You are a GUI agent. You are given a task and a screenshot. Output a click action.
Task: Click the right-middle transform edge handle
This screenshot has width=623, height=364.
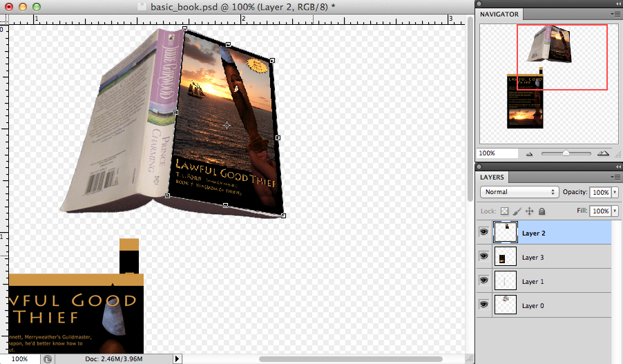[x=278, y=137]
